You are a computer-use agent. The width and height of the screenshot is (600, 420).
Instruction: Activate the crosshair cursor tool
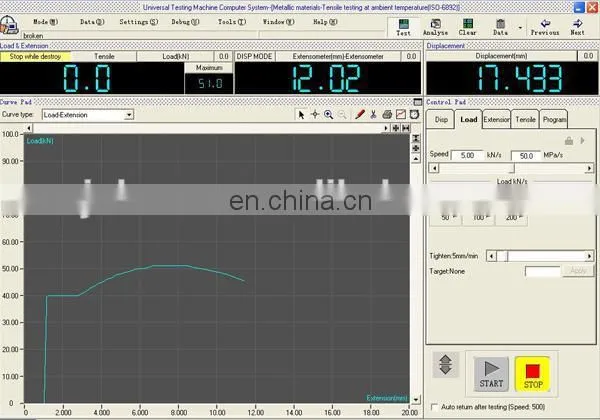click(315, 114)
